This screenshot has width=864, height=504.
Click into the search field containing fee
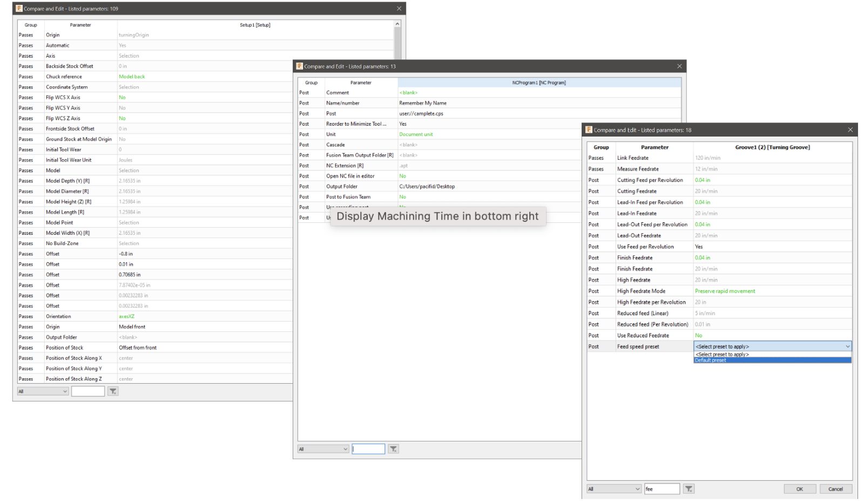point(663,488)
